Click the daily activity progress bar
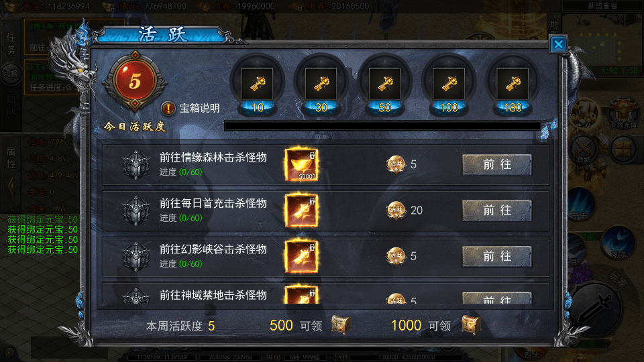This screenshot has height=362, width=644. tap(382, 125)
